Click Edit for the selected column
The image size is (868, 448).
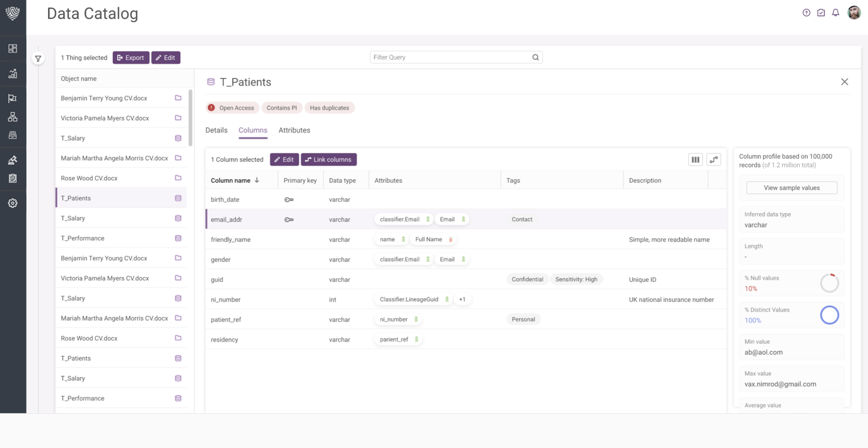pyautogui.click(x=284, y=160)
